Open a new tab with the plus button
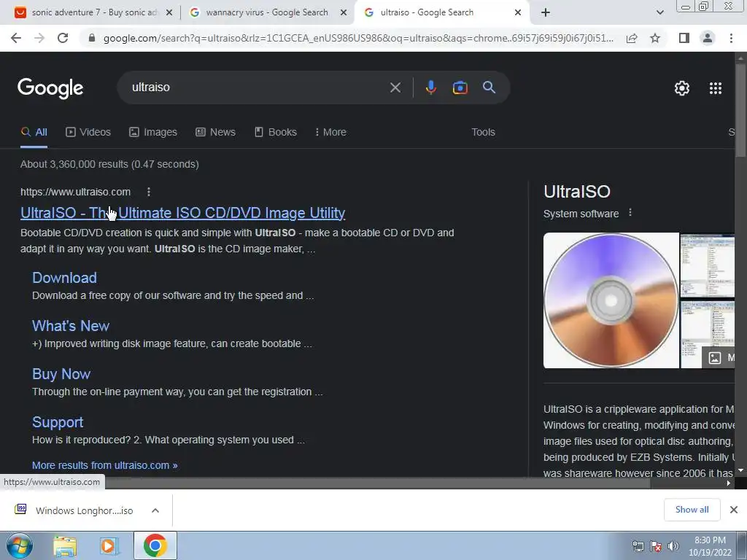 (546, 13)
